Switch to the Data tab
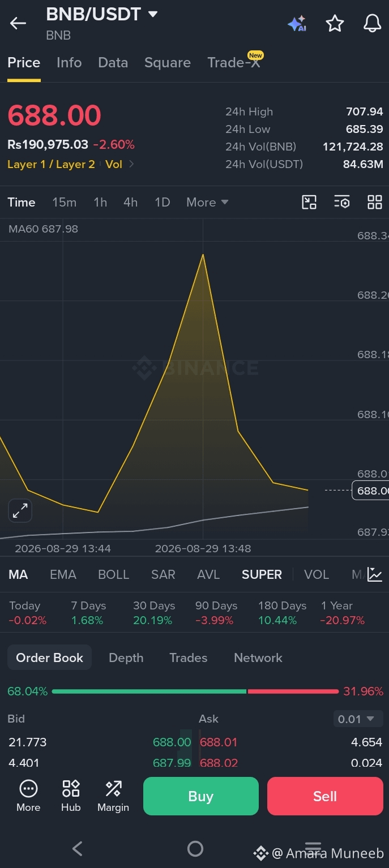 (113, 63)
